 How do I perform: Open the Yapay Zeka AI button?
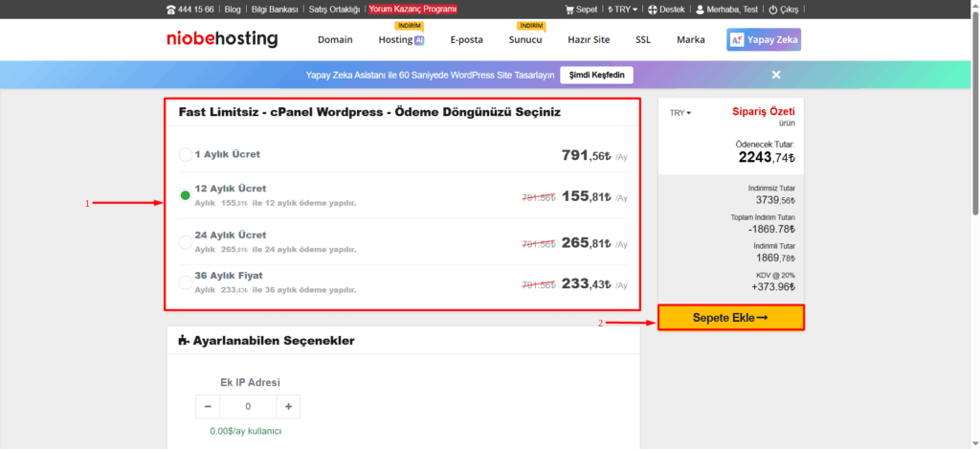[x=764, y=39]
